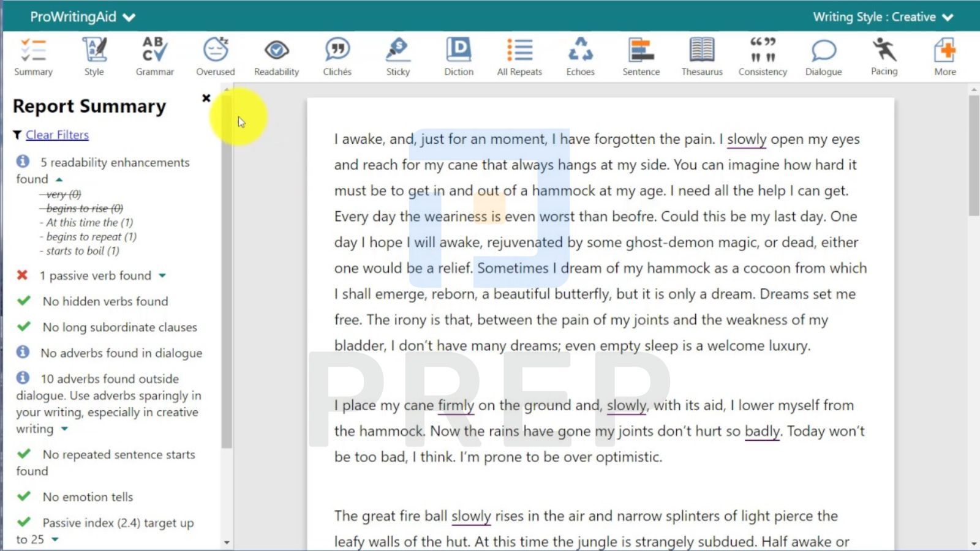Collapse the 5 readability enhancements list
980x551 pixels.
tap(59, 179)
